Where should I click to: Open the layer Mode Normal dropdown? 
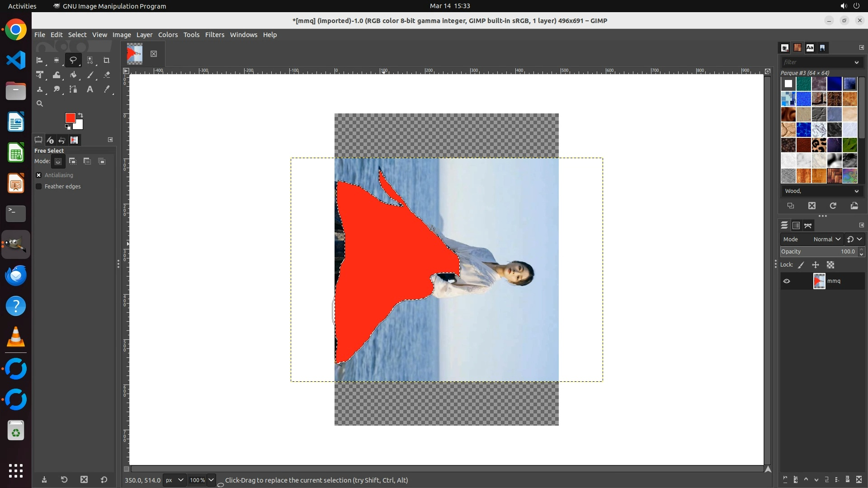coord(826,239)
